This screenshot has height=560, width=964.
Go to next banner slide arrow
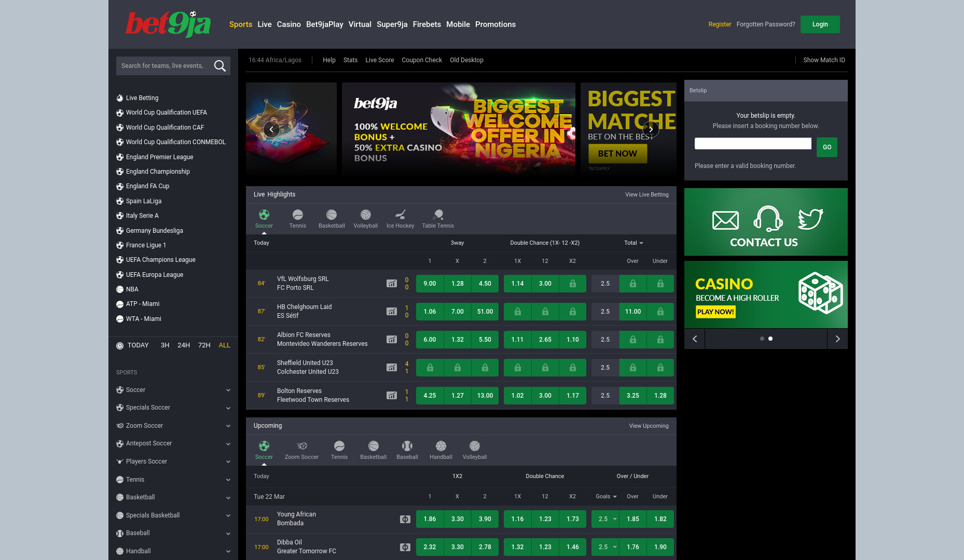pyautogui.click(x=651, y=130)
